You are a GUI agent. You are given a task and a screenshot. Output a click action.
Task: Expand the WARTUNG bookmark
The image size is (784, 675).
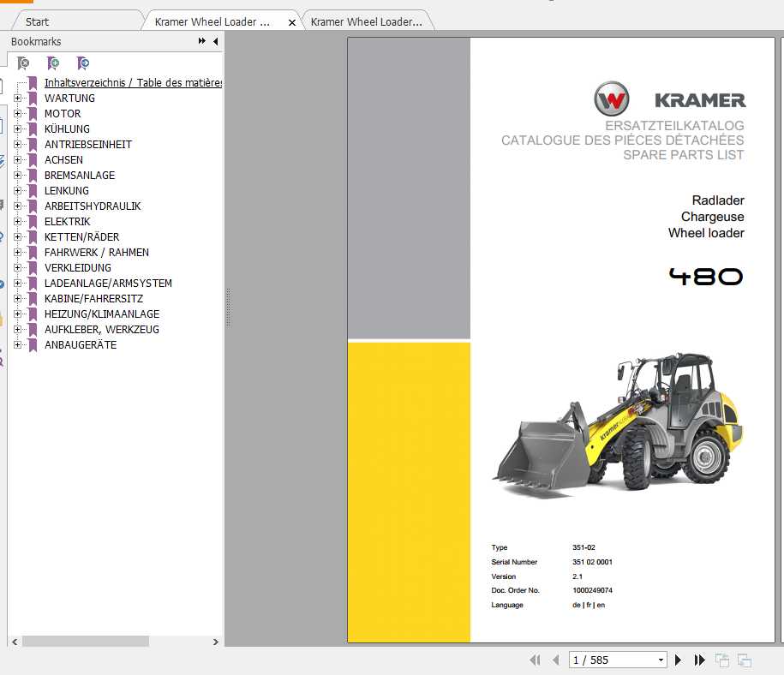point(17,98)
